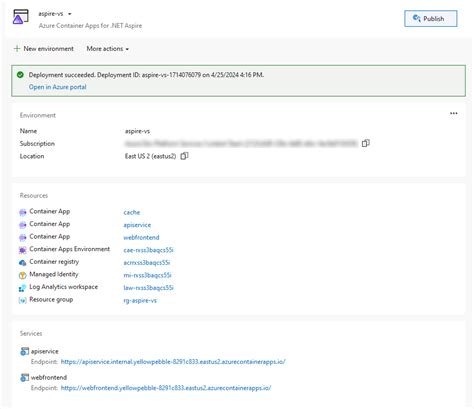This screenshot has height=409, width=474.
Task: Open the acrrxss3baqcs55i registry link
Action: pyautogui.click(x=147, y=263)
